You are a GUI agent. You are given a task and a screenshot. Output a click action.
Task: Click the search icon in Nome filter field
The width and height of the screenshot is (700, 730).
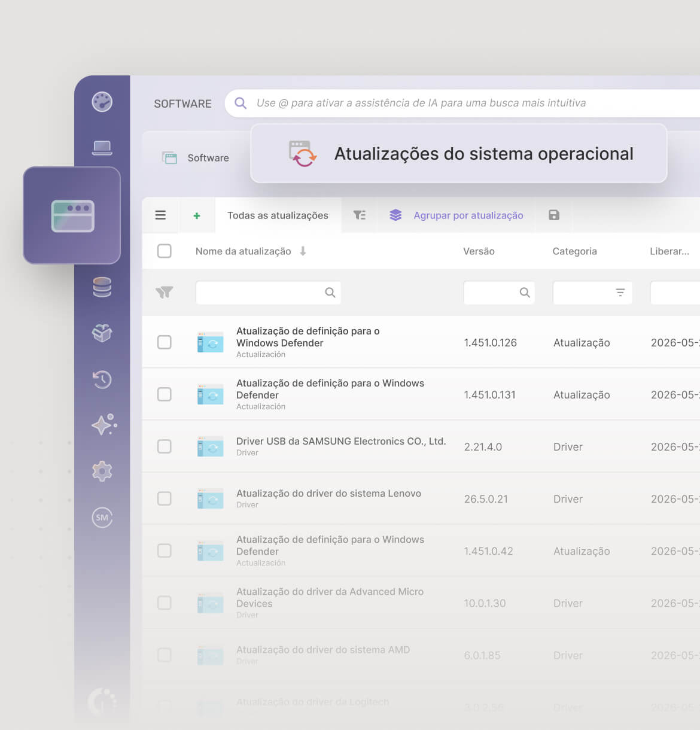(330, 293)
